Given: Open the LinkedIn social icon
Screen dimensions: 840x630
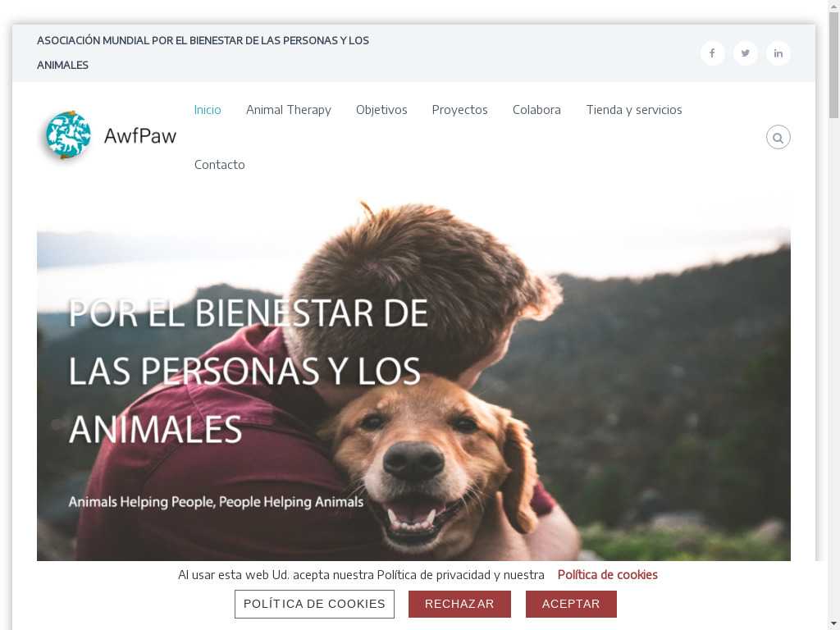Looking at the screenshot, I should coord(778,53).
